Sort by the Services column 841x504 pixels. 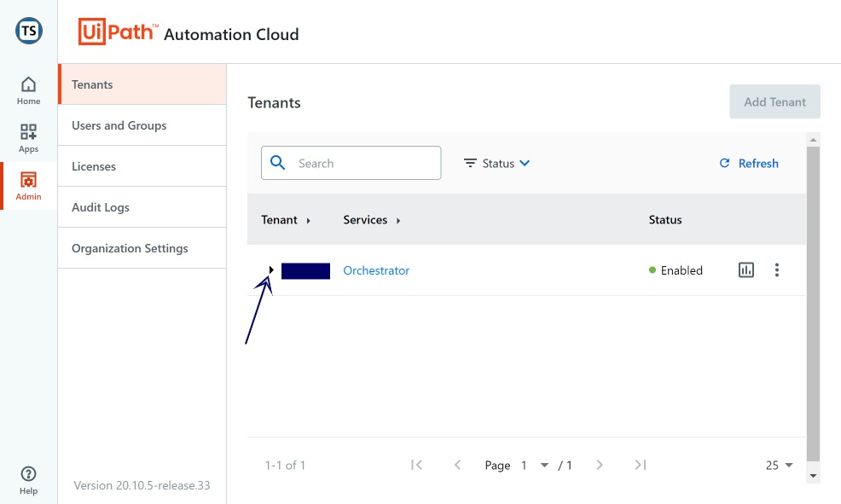(372, 220)
